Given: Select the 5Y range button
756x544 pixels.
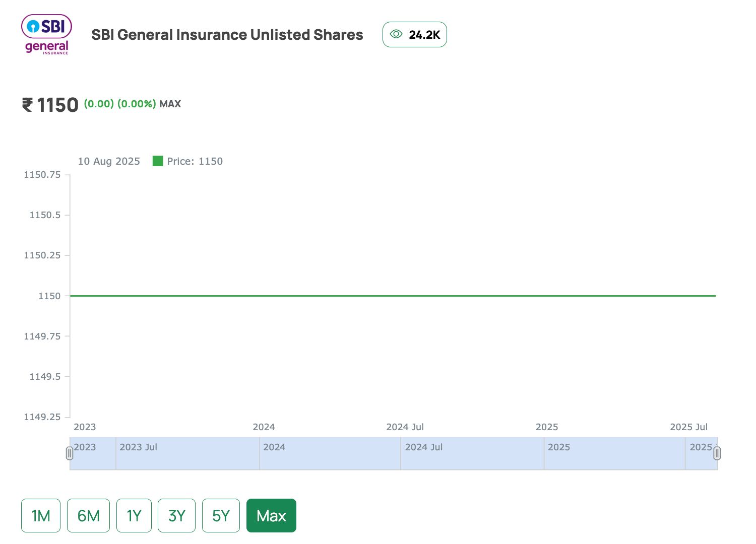Looking at the screenshot, I should click(x=221, y=515).
